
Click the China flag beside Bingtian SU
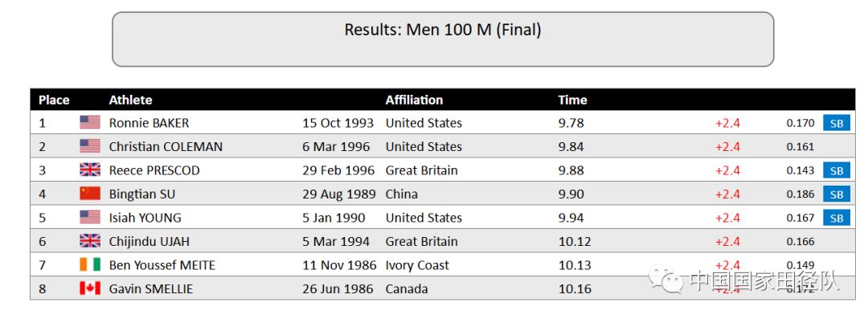click(90, 194)
